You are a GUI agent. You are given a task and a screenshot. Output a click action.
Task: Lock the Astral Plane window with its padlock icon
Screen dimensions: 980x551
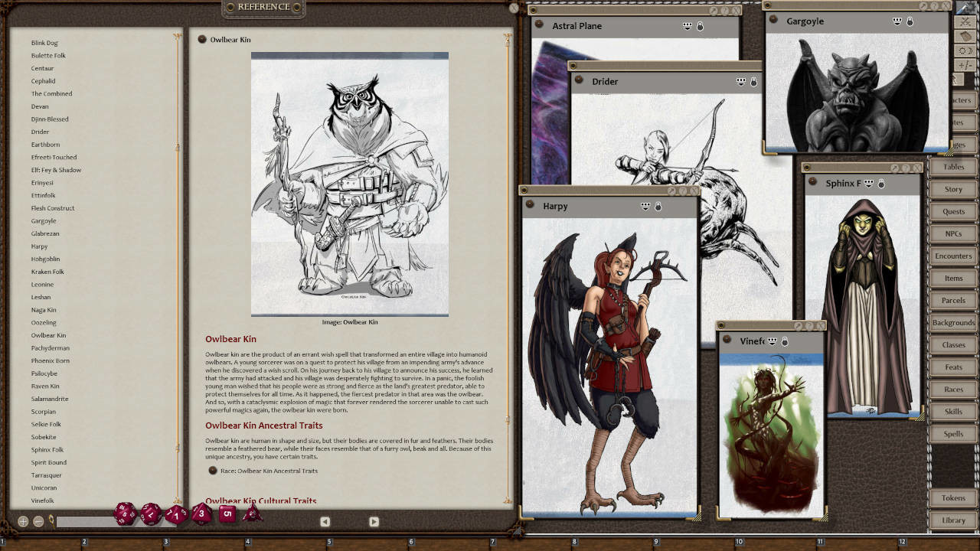coord(700,26)
